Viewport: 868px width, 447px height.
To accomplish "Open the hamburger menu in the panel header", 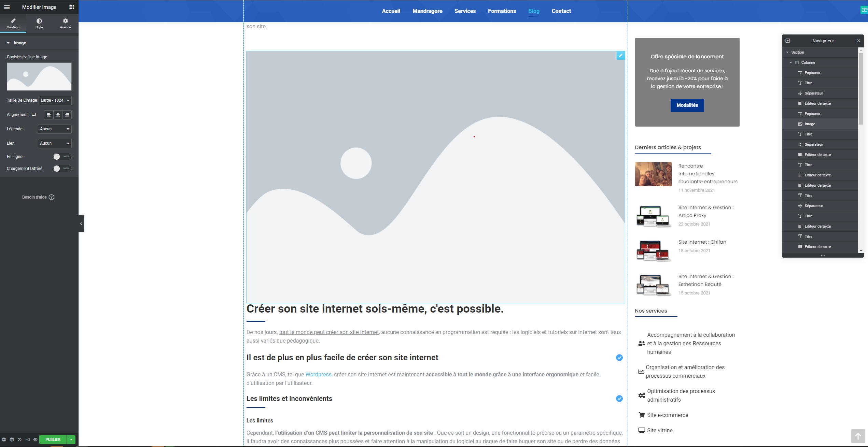I will point(6,7).
